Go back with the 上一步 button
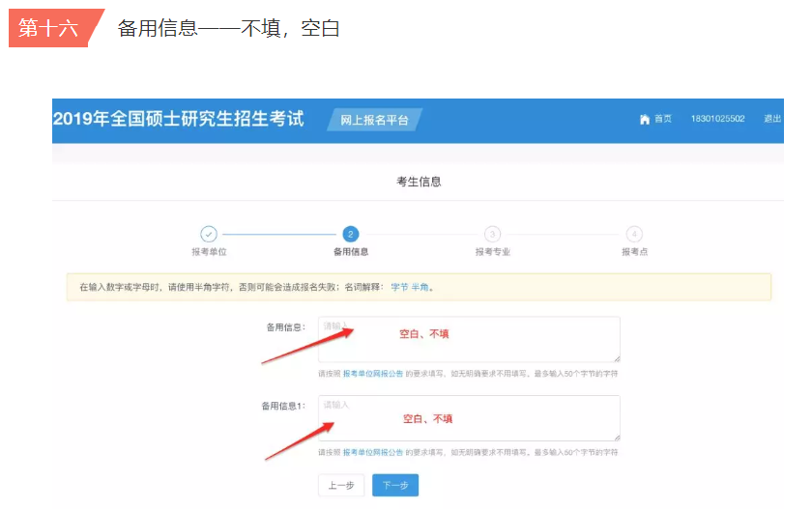Viewport: 812px width, 510px height. click(x=340, y=485)
